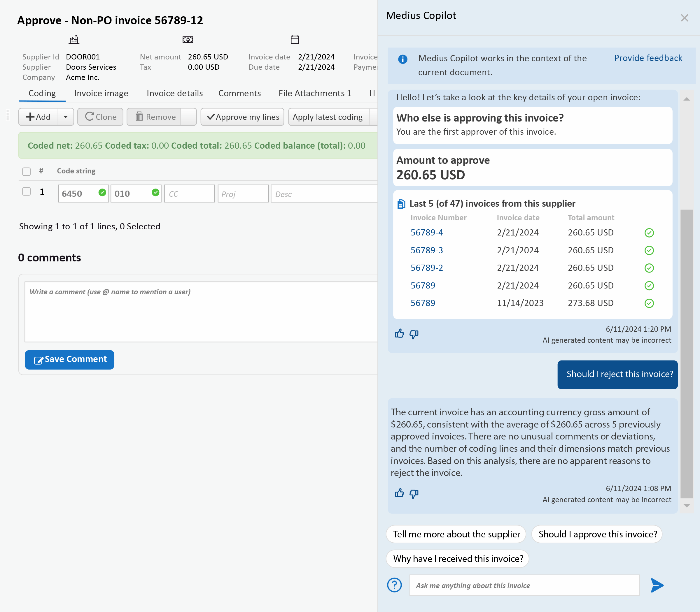Screen dimensions: 700x612
Task: Open the split dropdown beside Remove
Action: click(189, 117)
